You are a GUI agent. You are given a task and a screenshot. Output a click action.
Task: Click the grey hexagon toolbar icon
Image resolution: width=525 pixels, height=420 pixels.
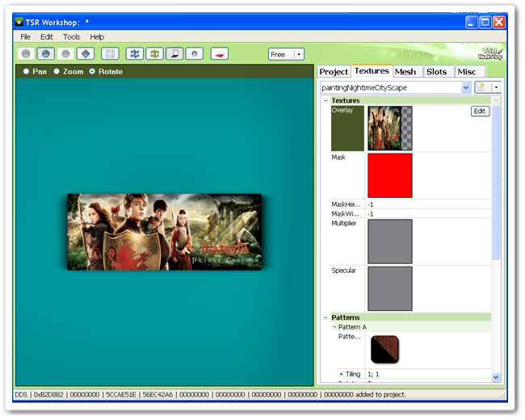[x=66, y=54]
